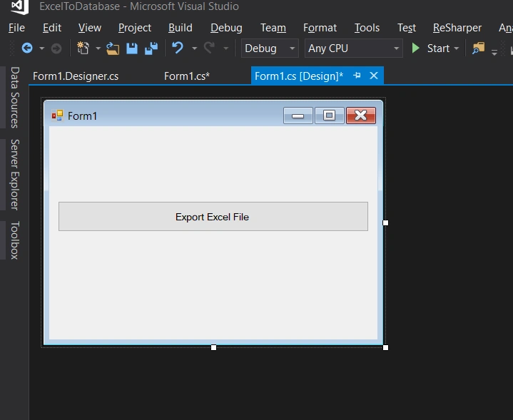Click the Navigate Forward arrow icon
The width and height of the screenshot is (513, 420).
coord(56,48)
